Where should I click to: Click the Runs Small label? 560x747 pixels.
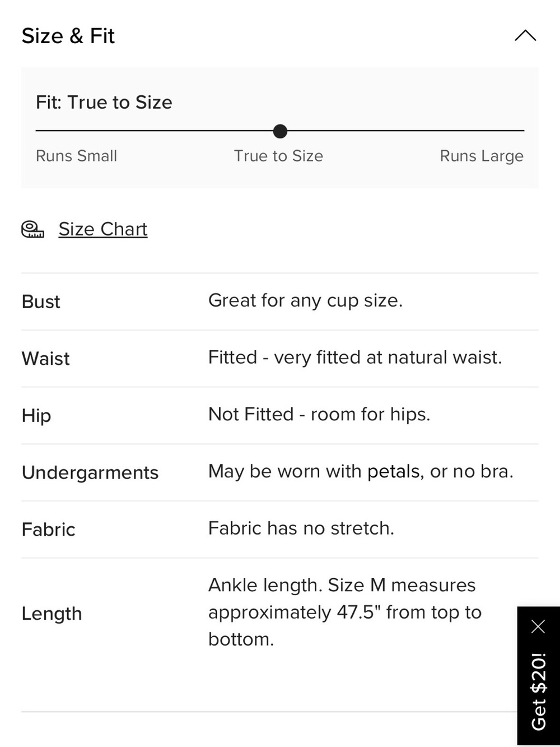coord(77,156)
